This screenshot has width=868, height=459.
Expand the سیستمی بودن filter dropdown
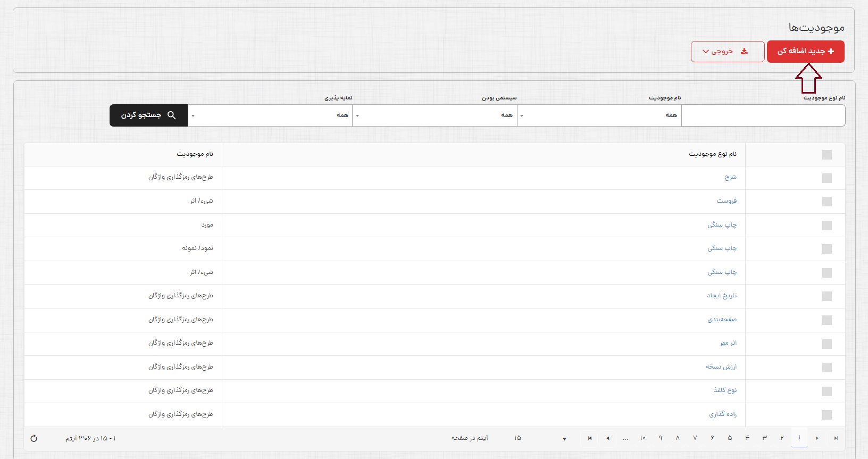click(435, 115)
